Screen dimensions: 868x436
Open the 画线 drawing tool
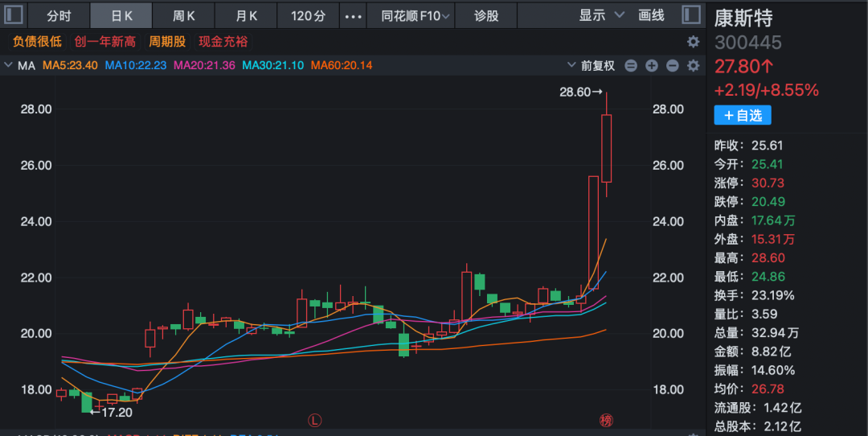pos(651,15)
